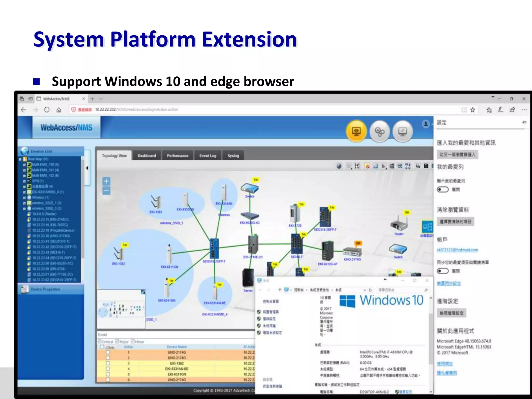Add page to favorites with star icon
This screenshot has width=532, height=399.
[473, 110]
